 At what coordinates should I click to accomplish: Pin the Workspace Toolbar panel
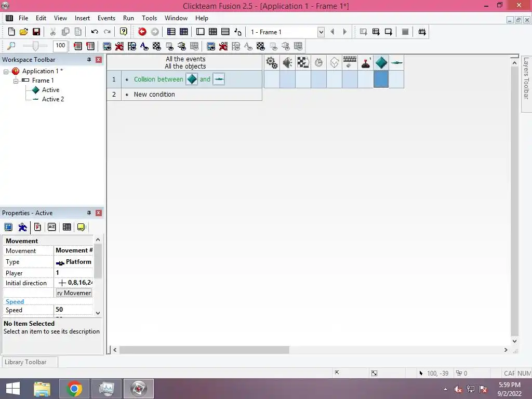(x=89, y=60)
